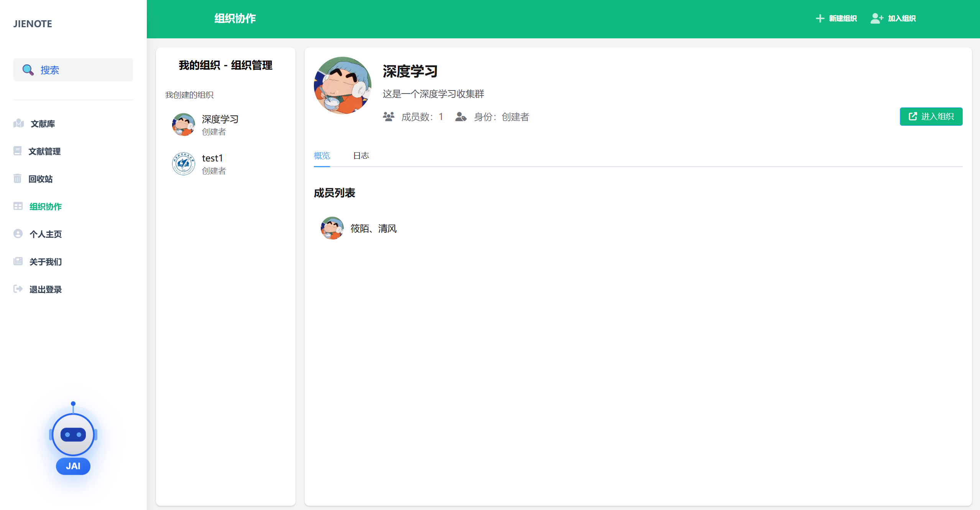Click the plus icon for 新建组织

(820, 18)
